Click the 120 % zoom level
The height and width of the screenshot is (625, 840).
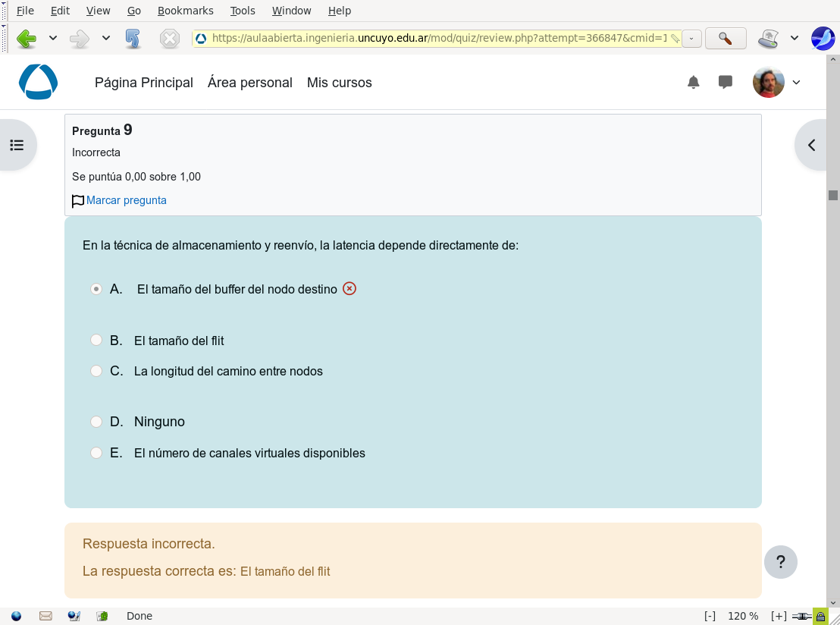(743, 616)
